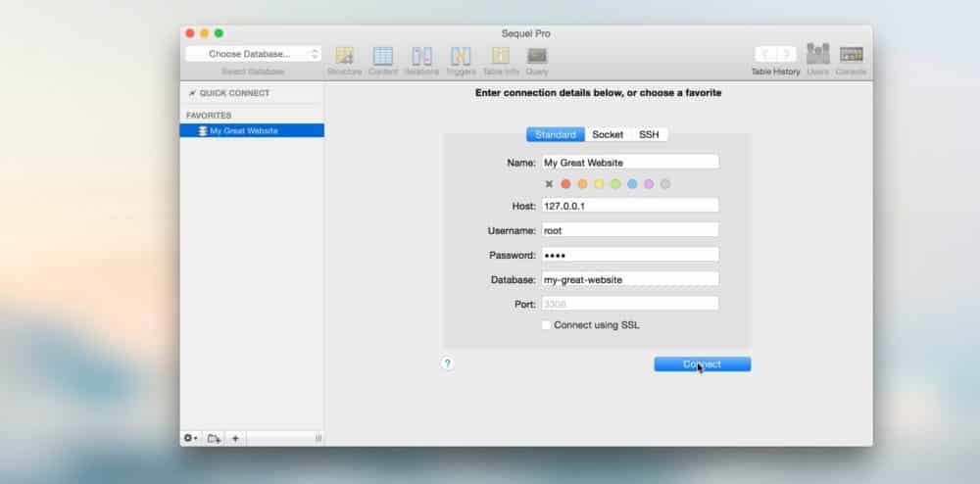Viewport: 980px width, 484px height.
Task: Click the help question mark button
Action: 447,363
